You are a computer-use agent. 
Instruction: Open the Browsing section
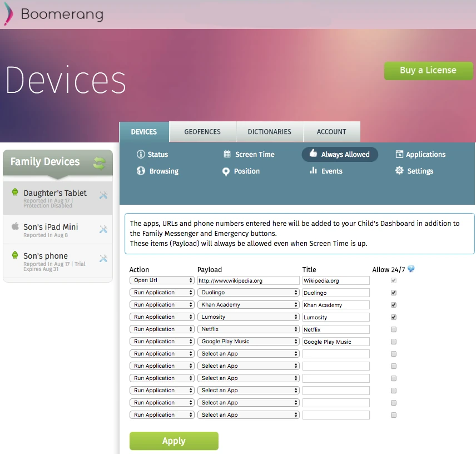(x=162, y=171)
